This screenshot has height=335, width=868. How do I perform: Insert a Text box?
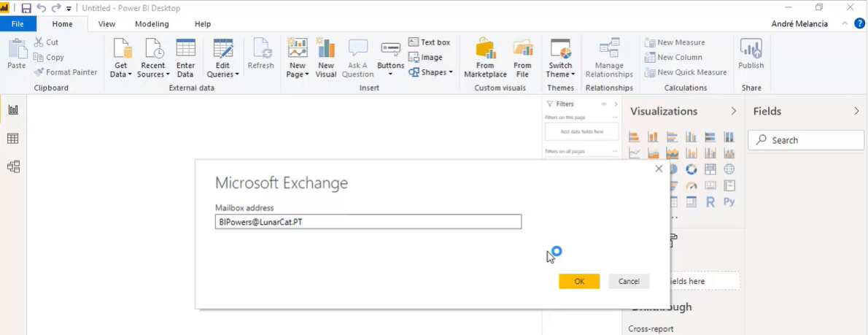[x=430, y=42]
